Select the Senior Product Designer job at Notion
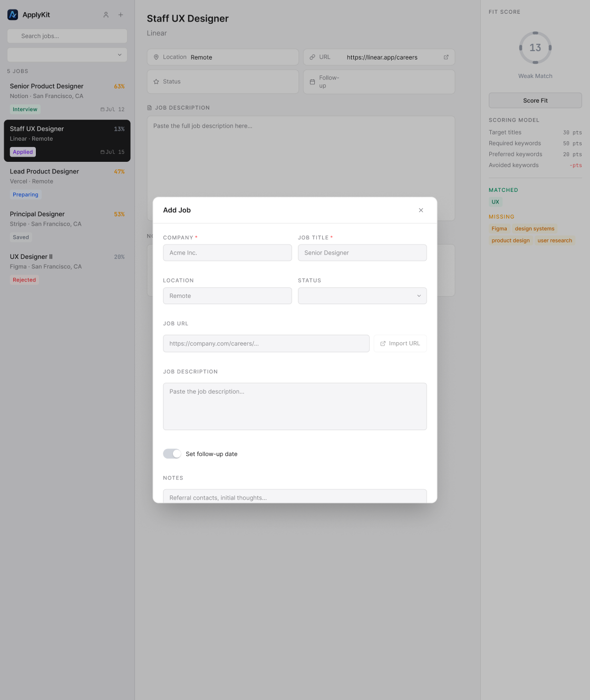 coord(67,98)
